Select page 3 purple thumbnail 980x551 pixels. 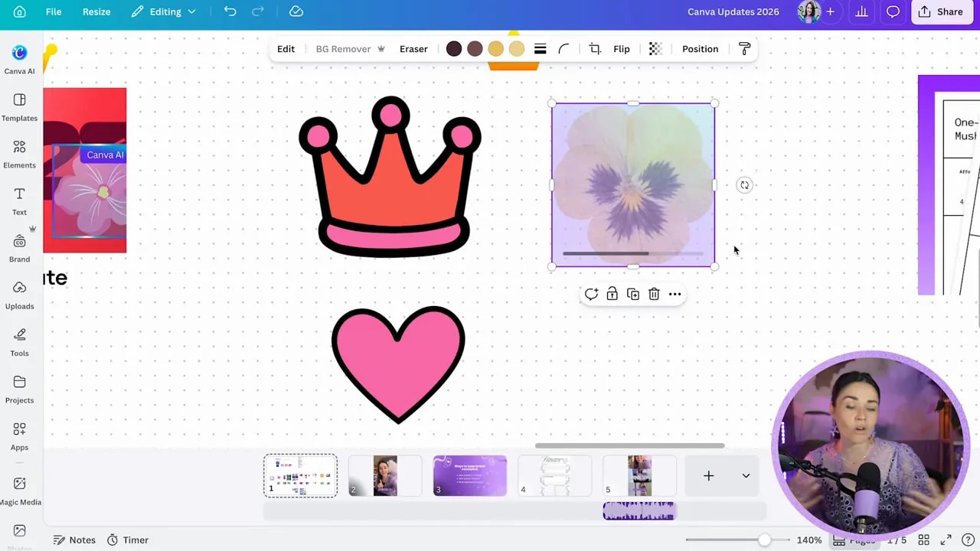(470, 476)
